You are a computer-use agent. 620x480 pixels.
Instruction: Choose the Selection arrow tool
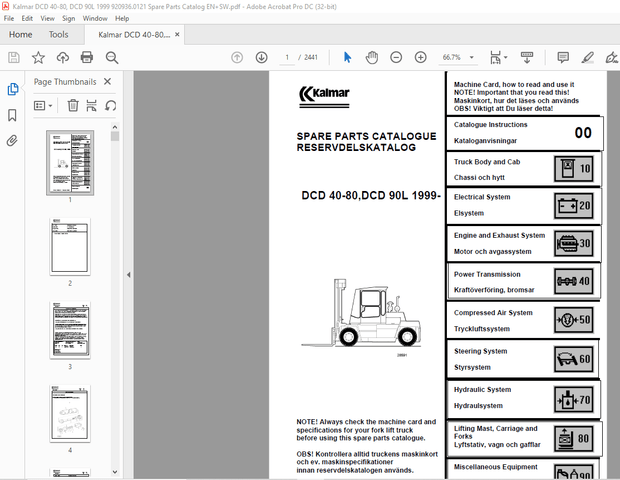(x=348, y=58)
